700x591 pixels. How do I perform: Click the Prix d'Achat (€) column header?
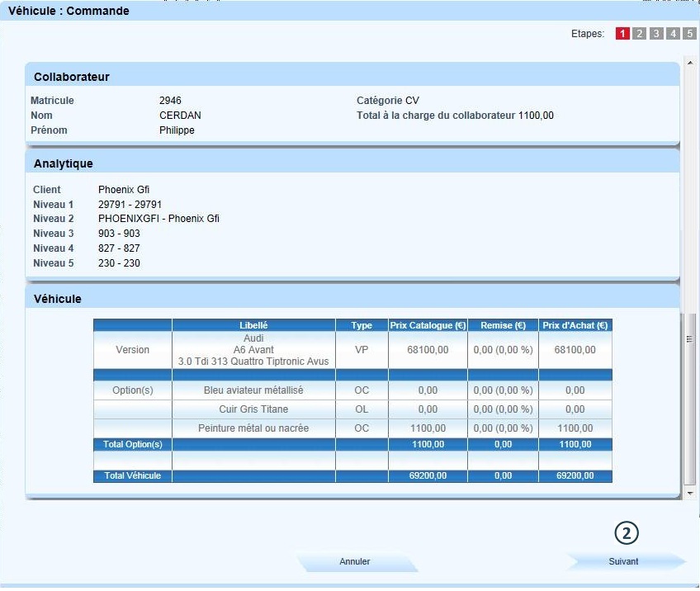575,325
